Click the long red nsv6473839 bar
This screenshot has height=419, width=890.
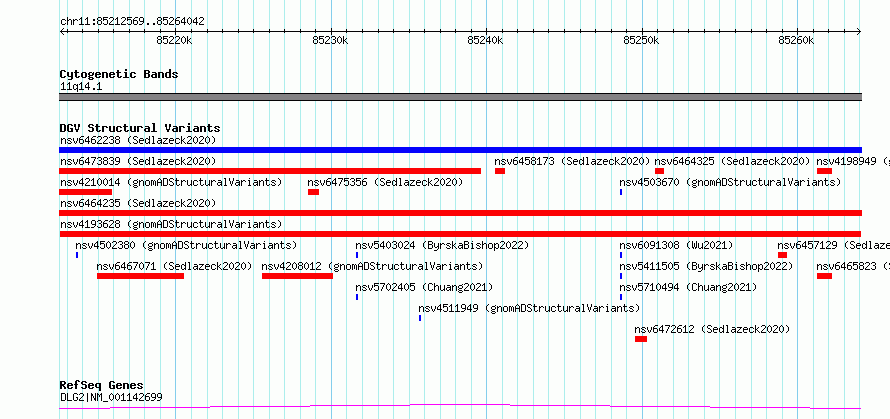click(270, 171)
